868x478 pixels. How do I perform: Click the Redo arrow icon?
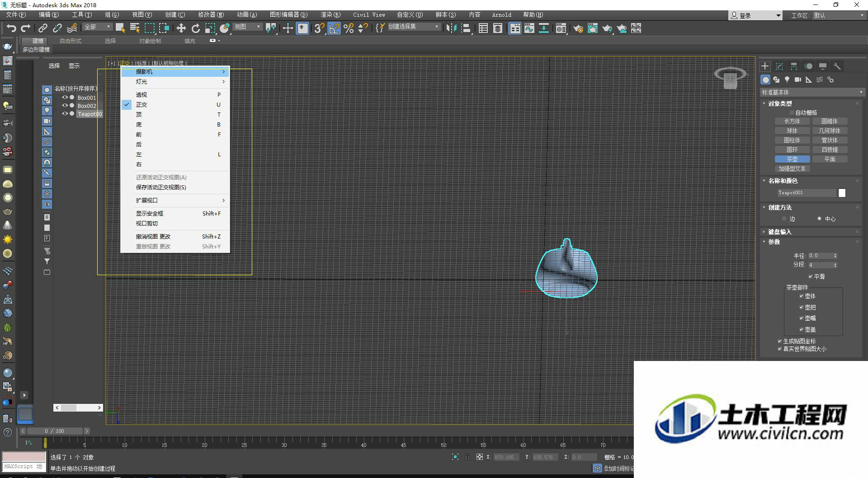tap(26, 28)
